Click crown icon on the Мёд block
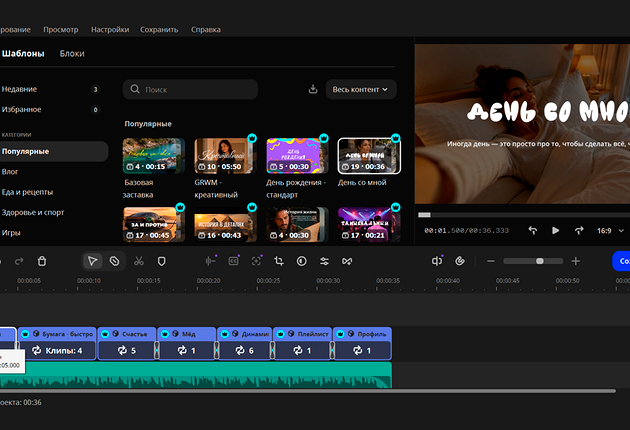630x430 pixels. (165, 334)
